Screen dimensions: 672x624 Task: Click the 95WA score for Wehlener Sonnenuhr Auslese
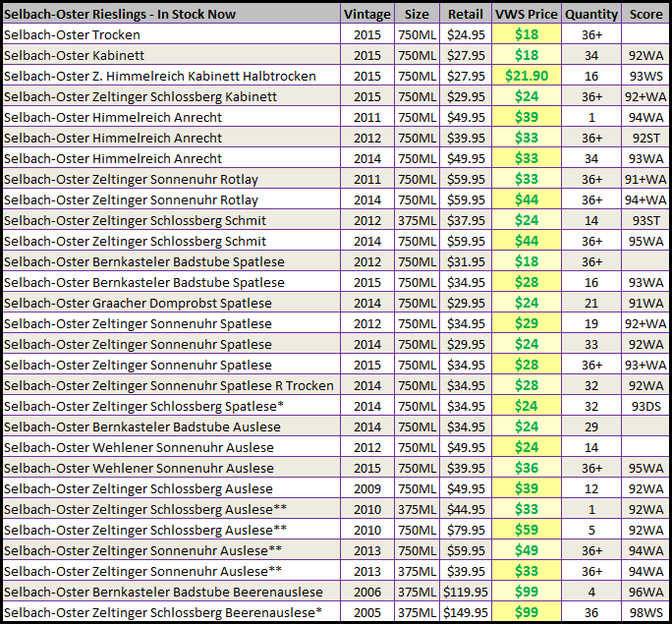pos(645,468)
